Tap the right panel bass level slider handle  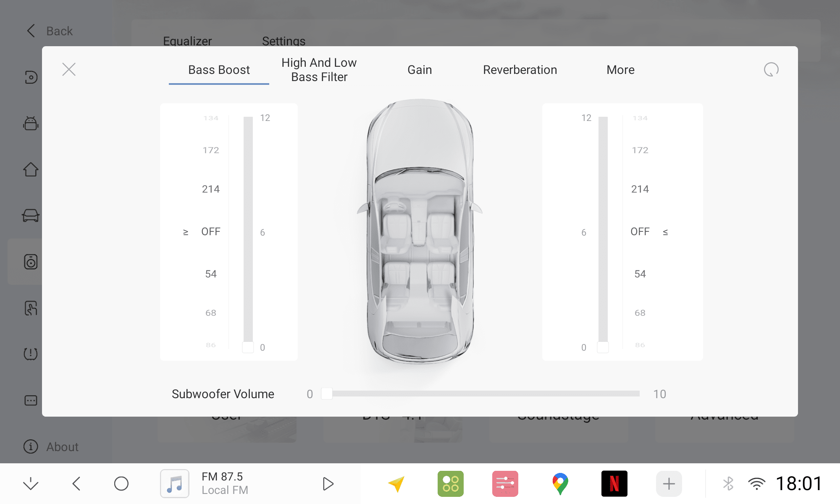(603, 347)
